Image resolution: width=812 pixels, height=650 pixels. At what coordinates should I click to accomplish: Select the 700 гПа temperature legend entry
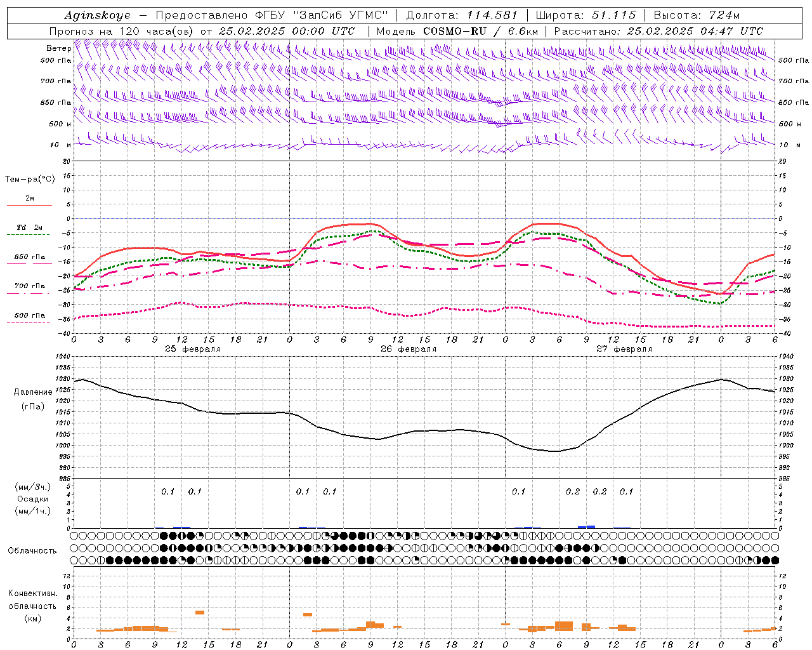pos(30,286)
